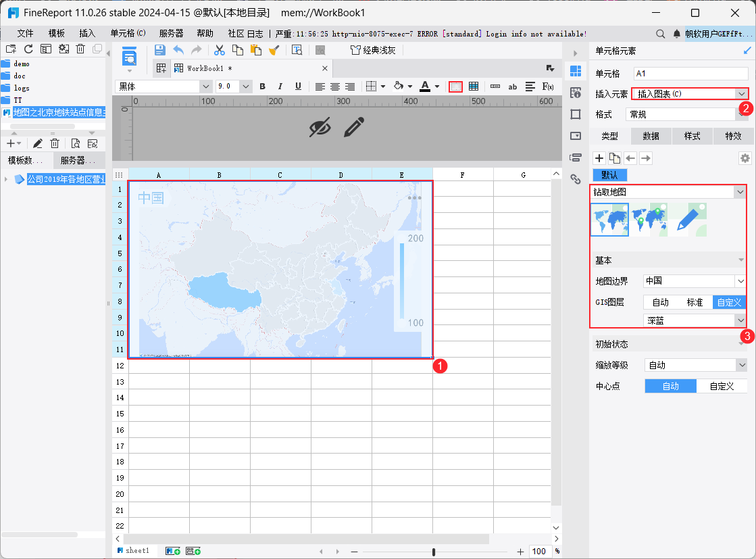Click the 经典浅灰 theme button
The width and height of the screenshot is (756, 559).
click(373, 49)
